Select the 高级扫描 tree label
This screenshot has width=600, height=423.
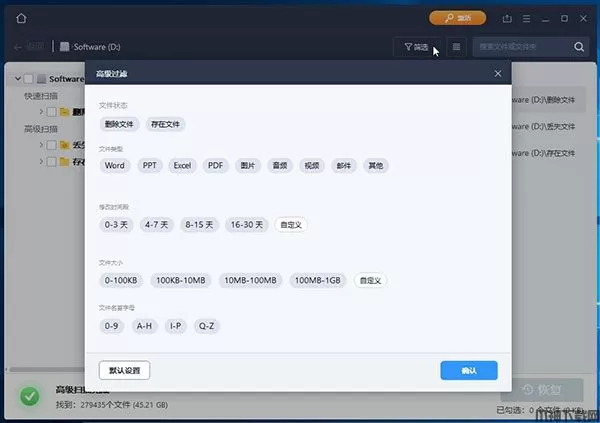coord(41,129)
